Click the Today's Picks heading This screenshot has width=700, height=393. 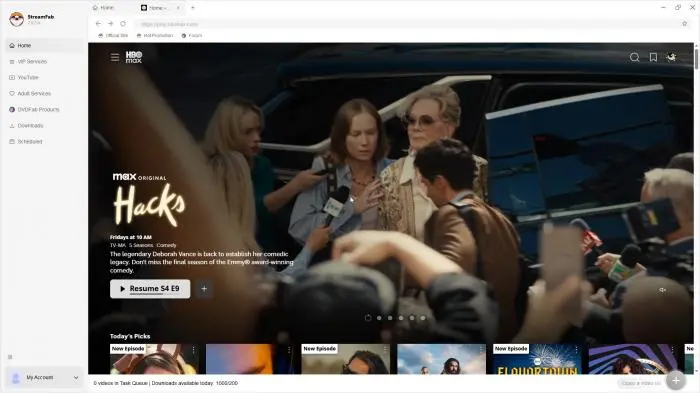pos(130,336)
